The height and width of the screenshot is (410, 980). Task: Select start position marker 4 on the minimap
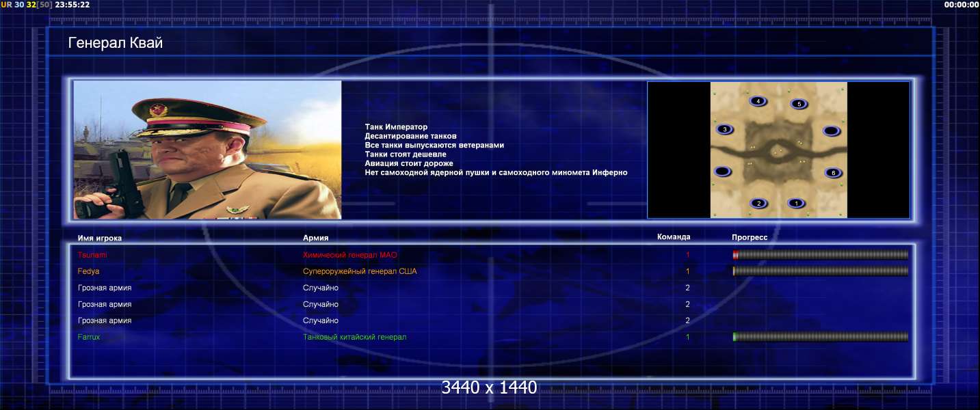758,101
